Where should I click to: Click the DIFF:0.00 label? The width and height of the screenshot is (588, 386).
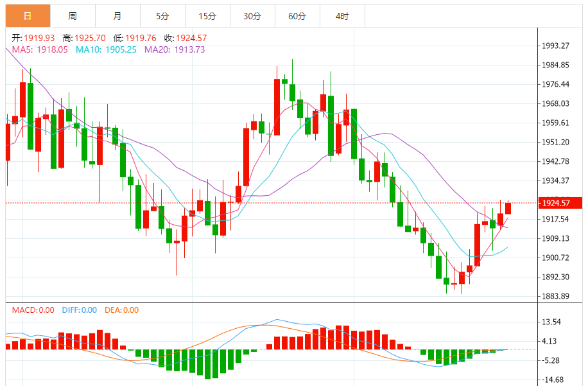[x=80, y=310]
